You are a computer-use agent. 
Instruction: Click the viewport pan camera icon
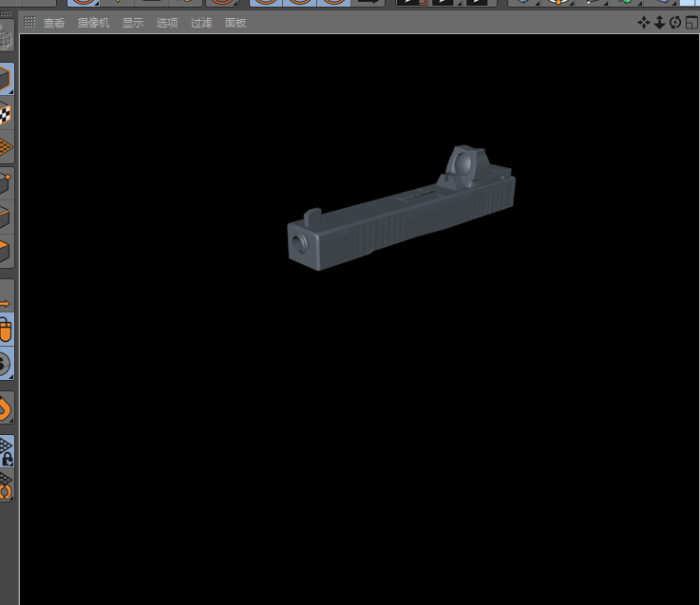[644, 22]
